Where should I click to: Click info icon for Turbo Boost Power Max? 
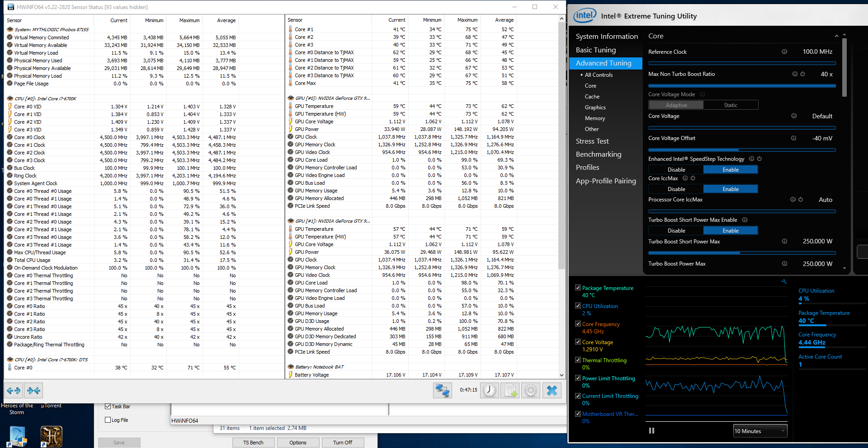[784, 264]
